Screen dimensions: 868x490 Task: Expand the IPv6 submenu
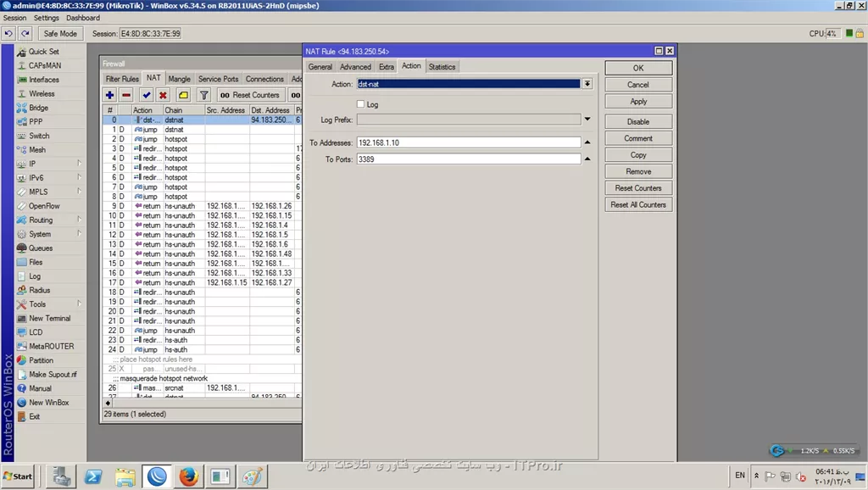79,178
